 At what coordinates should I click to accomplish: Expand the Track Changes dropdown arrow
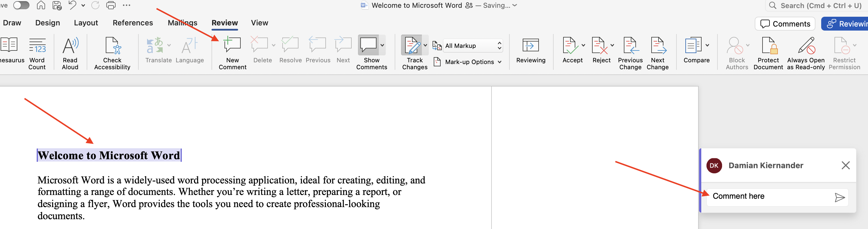pos(426,45)
